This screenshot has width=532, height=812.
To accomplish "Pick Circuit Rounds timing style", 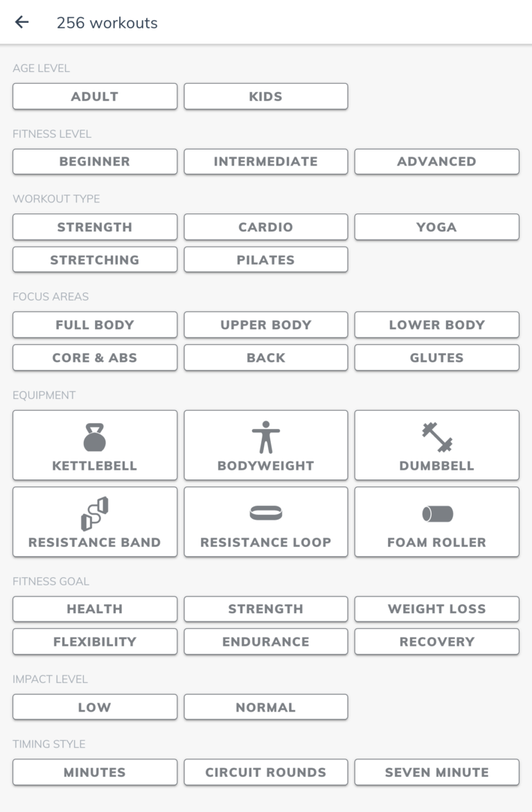I will (266, 772).
